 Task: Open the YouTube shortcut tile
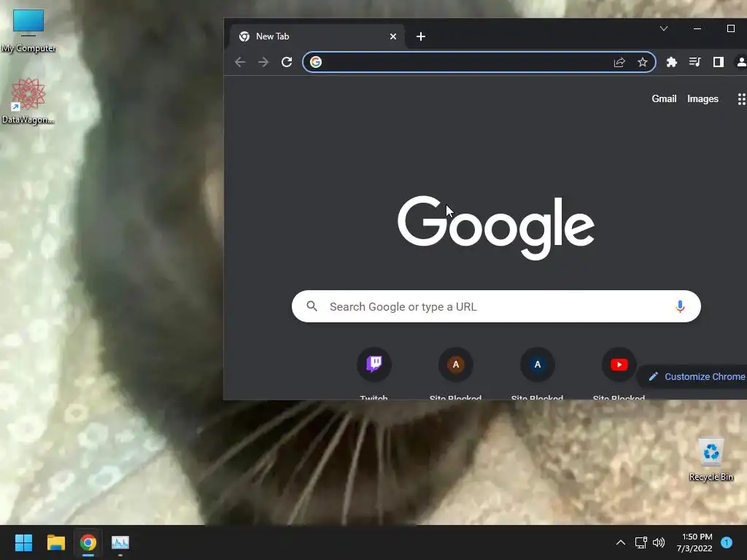tap(619, 365)
